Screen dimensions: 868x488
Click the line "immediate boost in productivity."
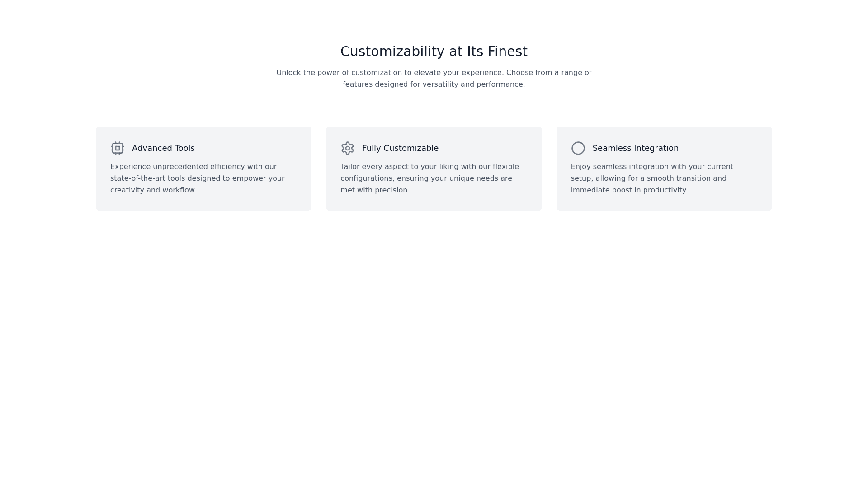[629, 190]
